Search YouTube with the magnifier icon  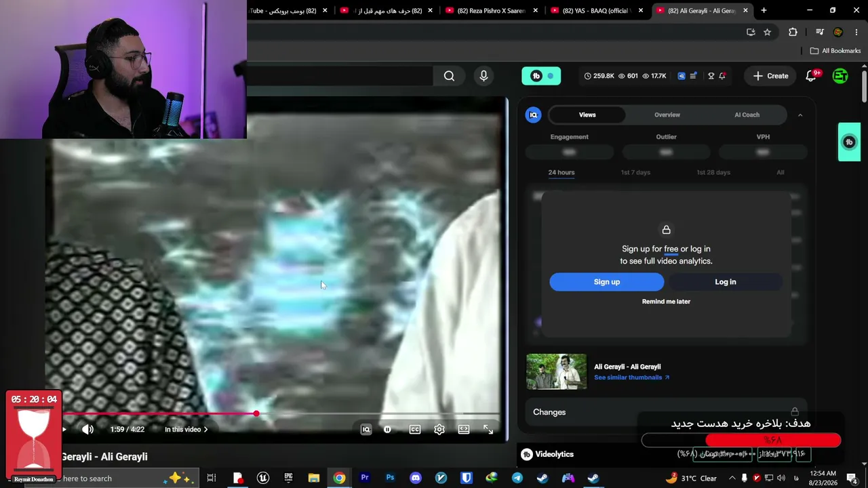pos(449,76)
